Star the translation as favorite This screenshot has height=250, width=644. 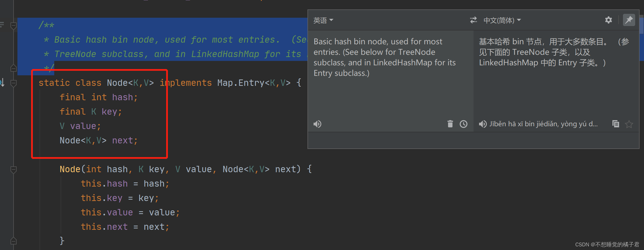[629, 124]
